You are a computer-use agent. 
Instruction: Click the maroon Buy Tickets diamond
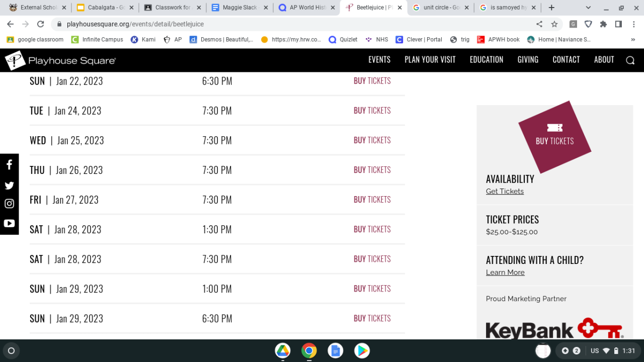554,136
